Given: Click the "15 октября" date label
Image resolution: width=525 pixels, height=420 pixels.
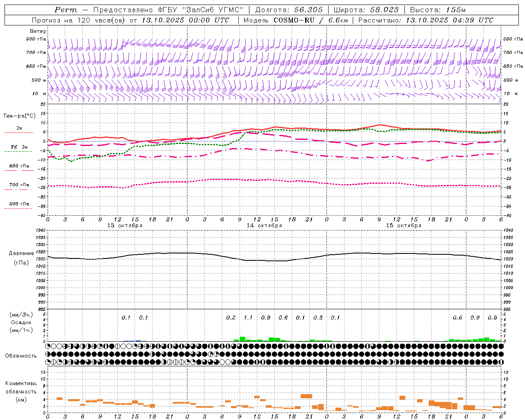Looking at the screenshot, I should [404, 226].
